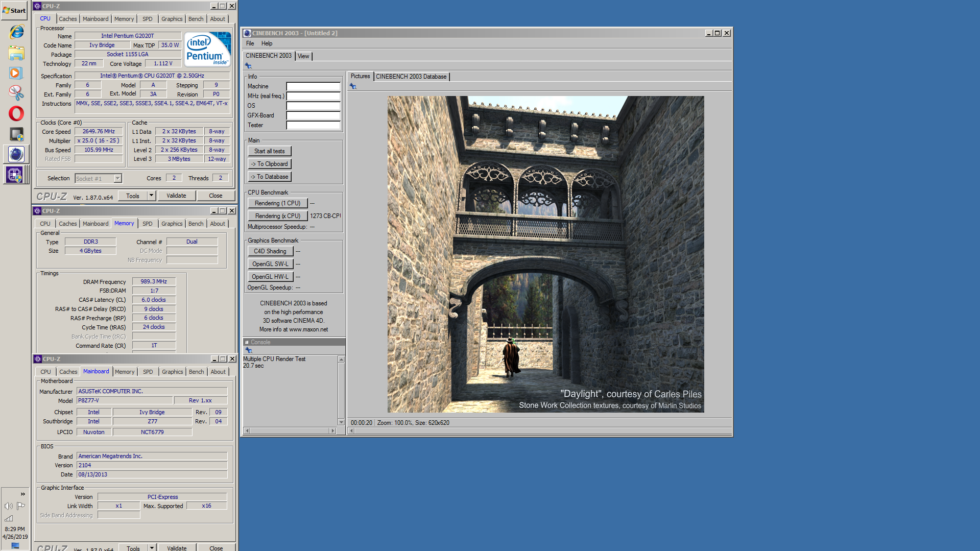Screen dimensions: 980x551
Task: Click the Tools button in the top CPU-Z window
Action: (x=133, y=196)
